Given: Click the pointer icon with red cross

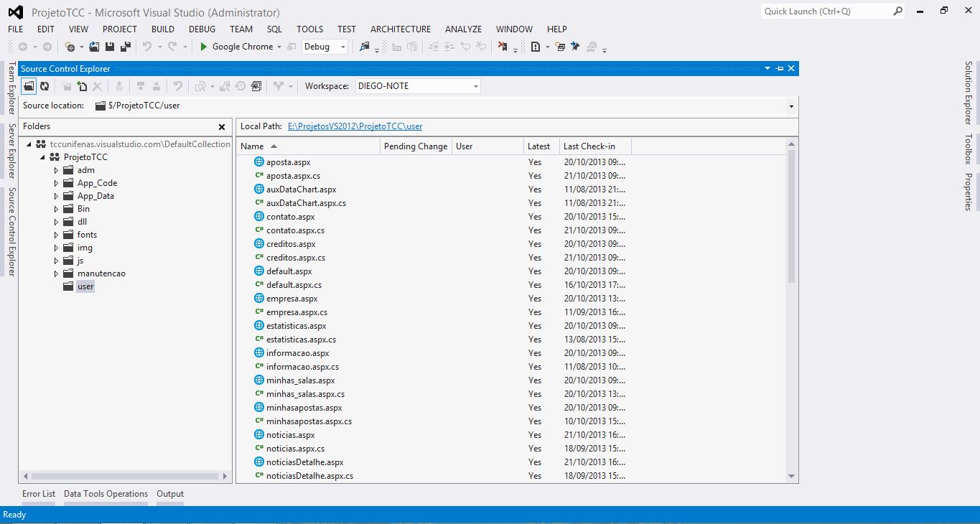Looking at the screenshot, I should 502,47.
